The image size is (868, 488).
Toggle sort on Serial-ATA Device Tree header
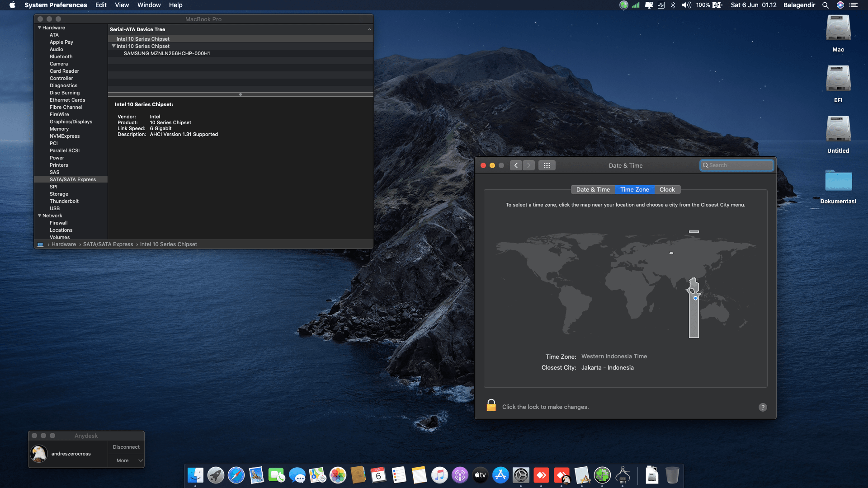coord(241,29)
